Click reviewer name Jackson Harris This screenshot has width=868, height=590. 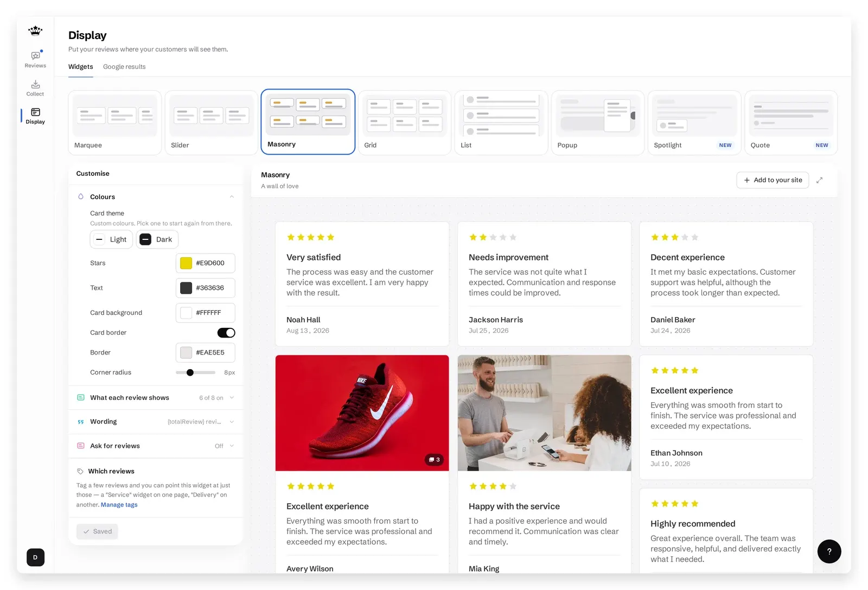click(x=496, y=320)
